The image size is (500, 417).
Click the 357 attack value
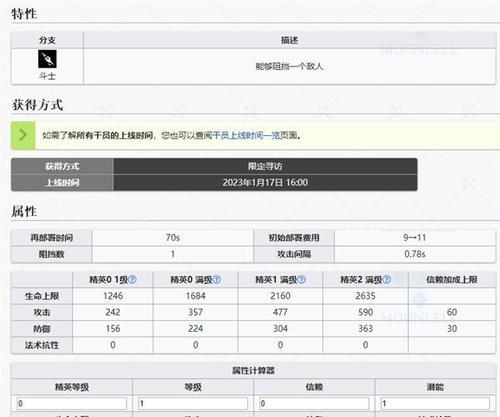tap(195, 312)
